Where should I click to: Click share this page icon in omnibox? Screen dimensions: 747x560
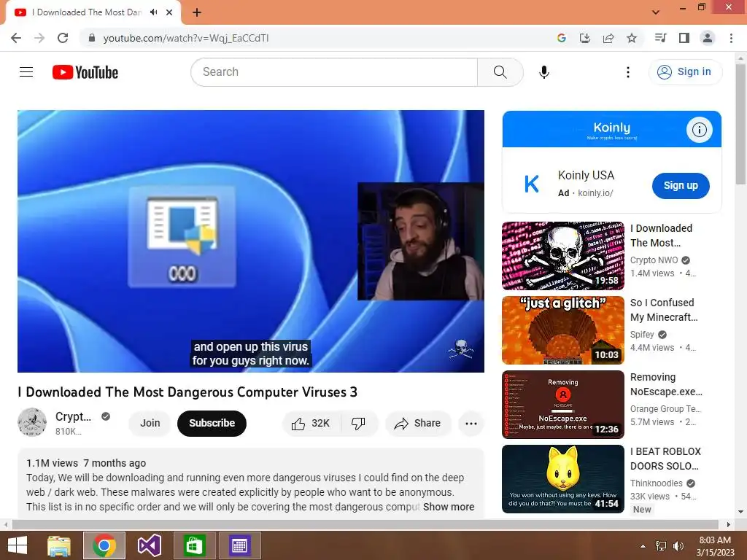608,38
